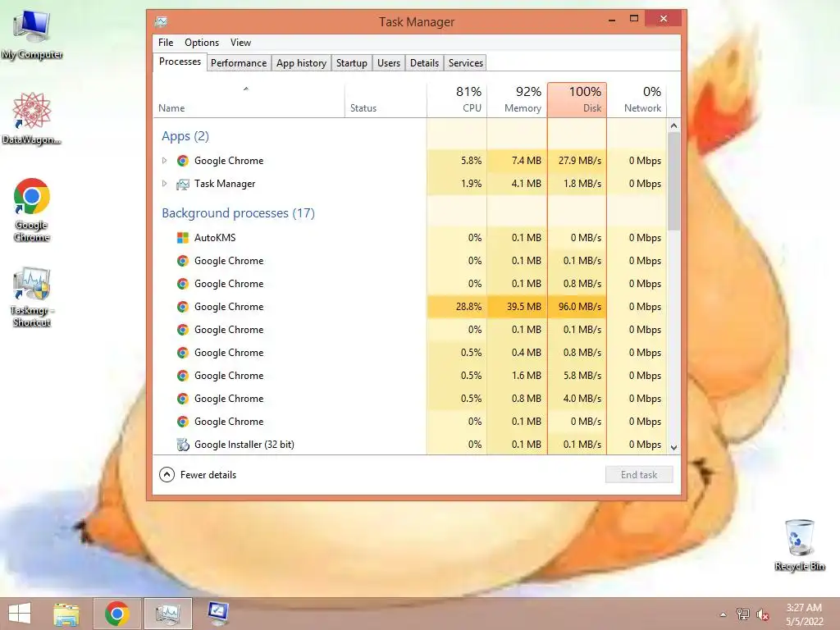Viewport: 840px width, 630px height.
Task: Select Google Installer (32 bit) process name
Action: pyautogui.click(x=244, y=444)
